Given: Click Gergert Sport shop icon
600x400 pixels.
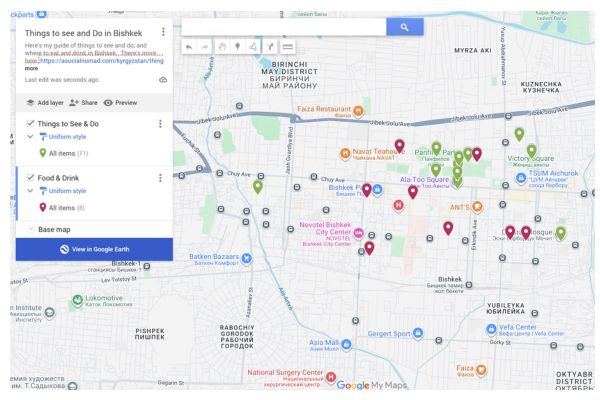Looking at the screenshot, I should click(418, 333).
